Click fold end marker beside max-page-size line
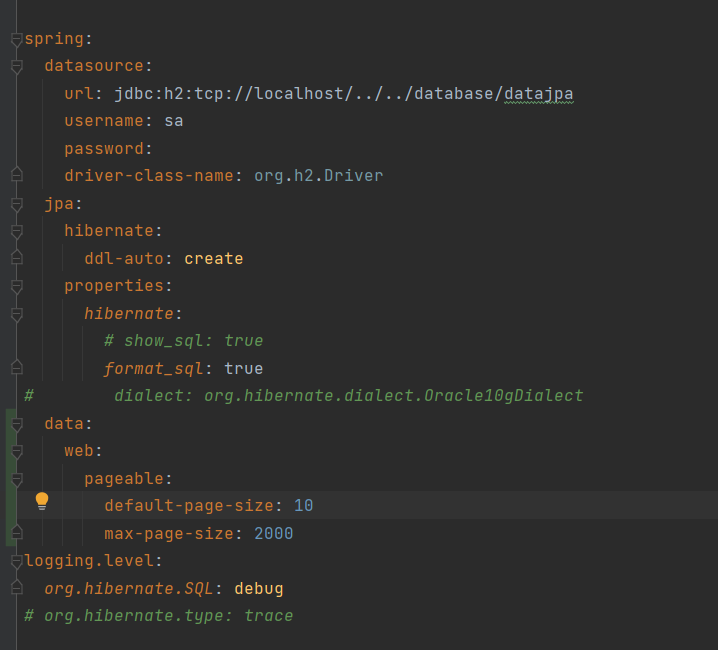This screenshot has width=718, height=650. 16,533
